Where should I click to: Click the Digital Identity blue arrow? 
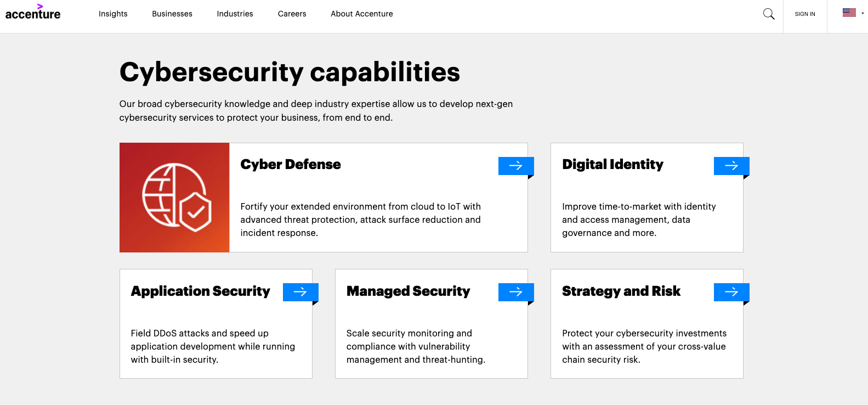731,166
